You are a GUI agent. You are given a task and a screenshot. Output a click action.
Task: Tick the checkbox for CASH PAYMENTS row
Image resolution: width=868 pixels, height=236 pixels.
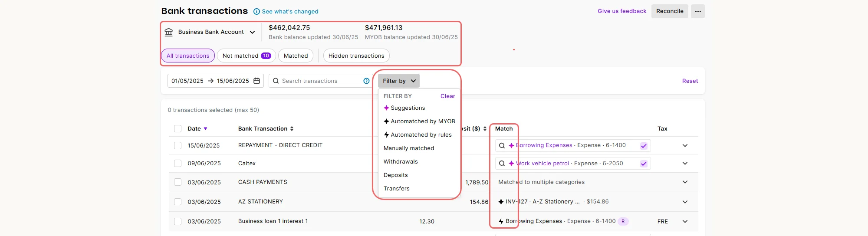pos(178,182)
